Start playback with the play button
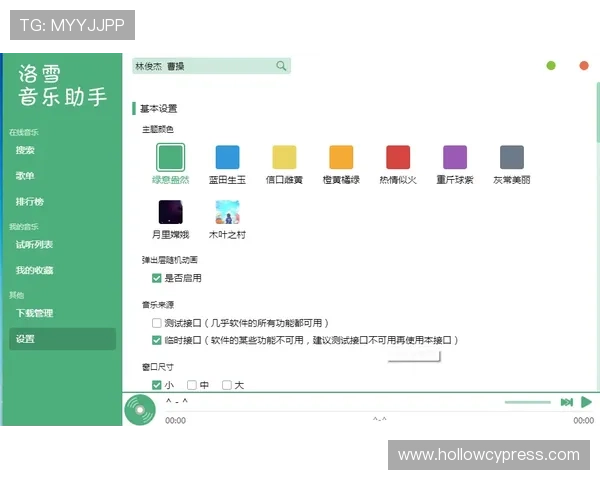The height and width of the screenshot is (480, 600). [586, 402]
